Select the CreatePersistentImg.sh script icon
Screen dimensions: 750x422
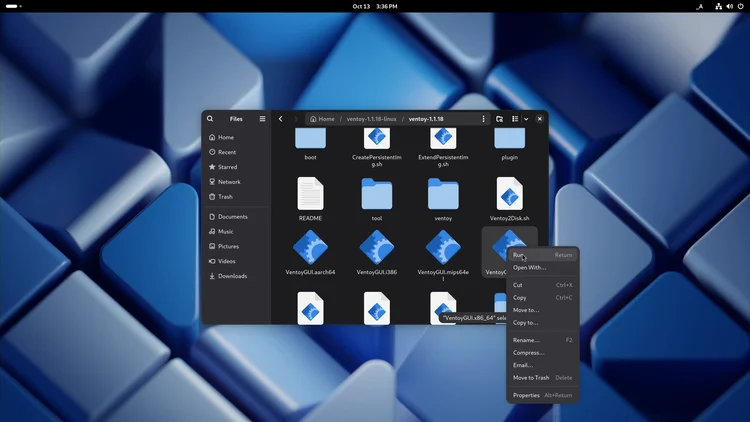coord(377,138)
